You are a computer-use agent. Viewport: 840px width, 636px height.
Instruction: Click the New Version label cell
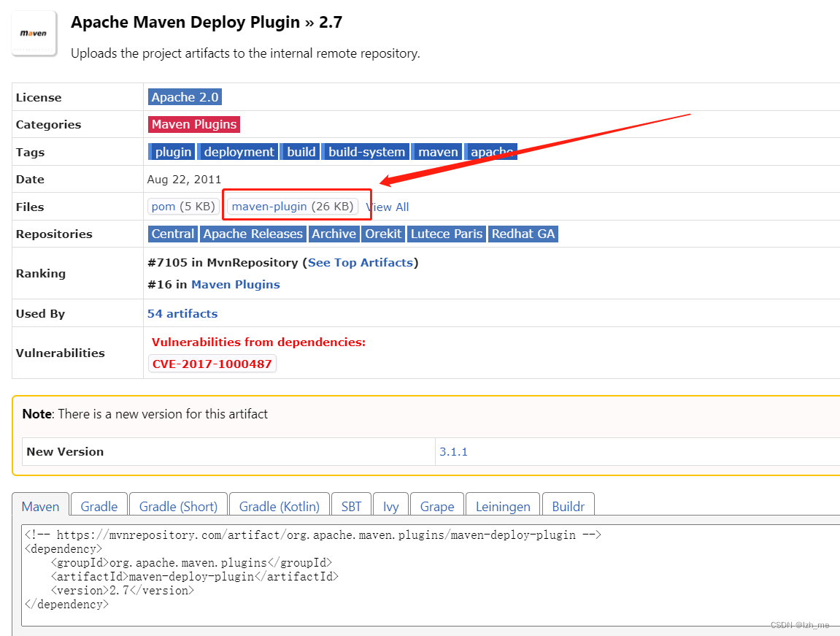click(x=228, y=452)
